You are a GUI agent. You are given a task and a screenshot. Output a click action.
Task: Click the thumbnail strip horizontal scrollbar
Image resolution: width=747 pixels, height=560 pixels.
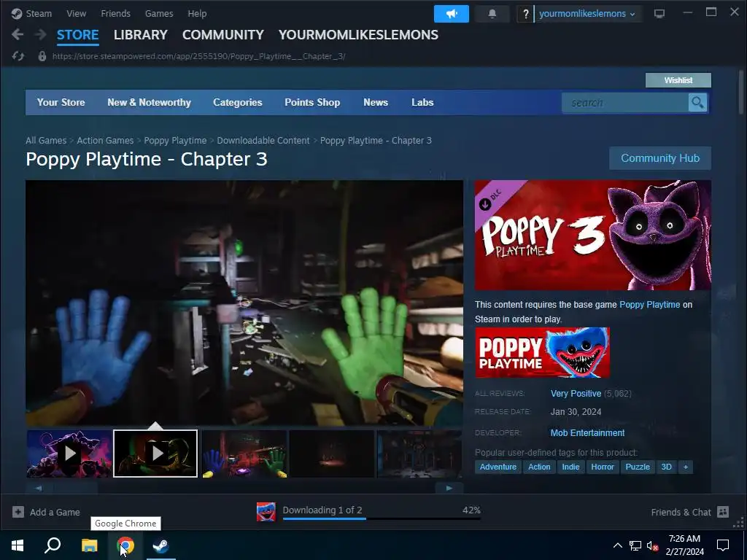[244, 488]
